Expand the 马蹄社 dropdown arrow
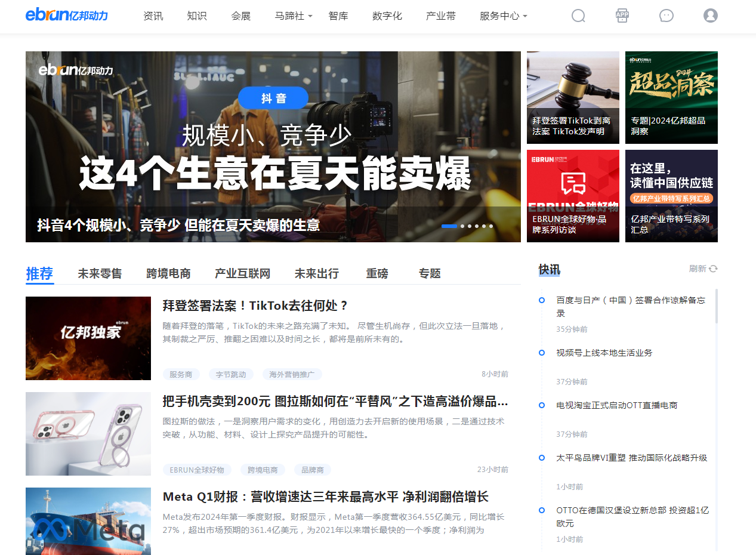756x555 pixels. coord(310,17)
